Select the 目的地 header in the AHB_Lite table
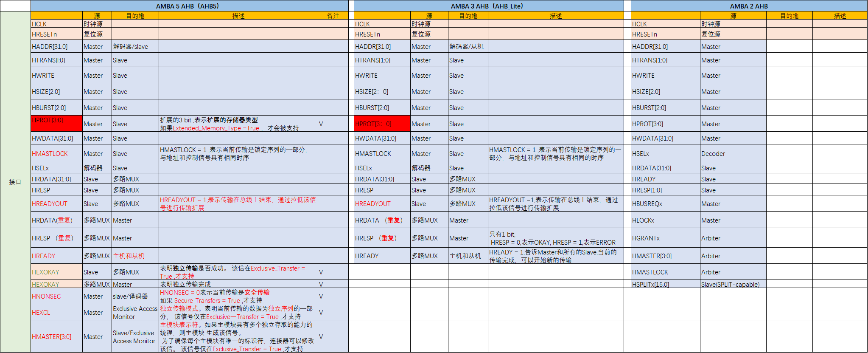This screenshot has width=868, height=353. coord(468,16)
